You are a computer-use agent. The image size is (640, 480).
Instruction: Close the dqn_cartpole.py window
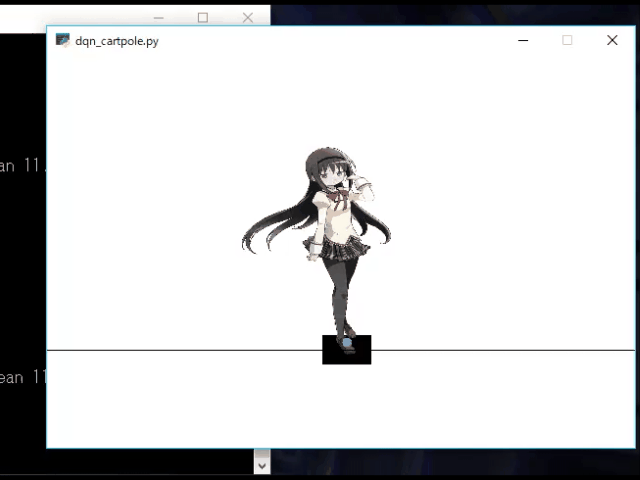[x=612, y=40]
